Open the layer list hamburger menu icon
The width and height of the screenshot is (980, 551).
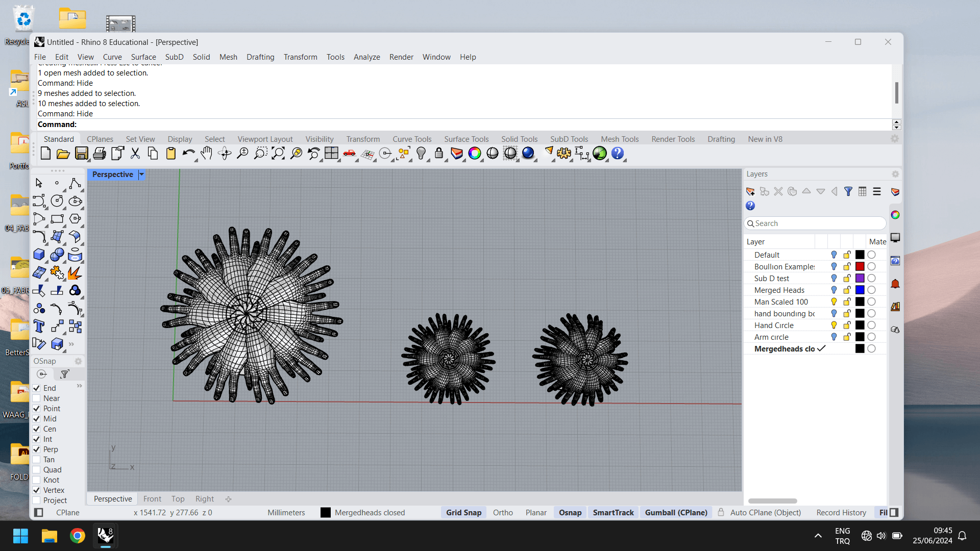click(877, 192)
